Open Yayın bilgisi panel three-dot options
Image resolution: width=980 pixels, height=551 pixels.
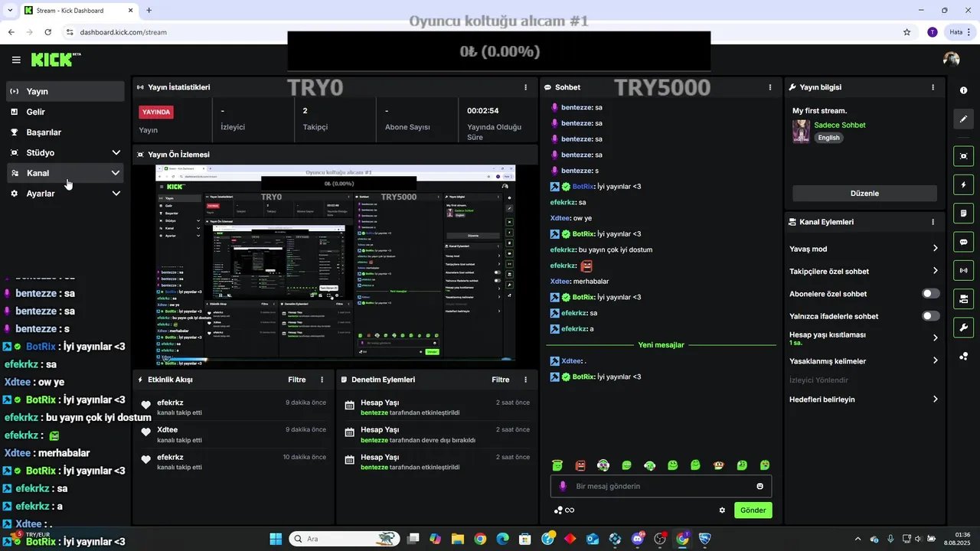point(933,87)
